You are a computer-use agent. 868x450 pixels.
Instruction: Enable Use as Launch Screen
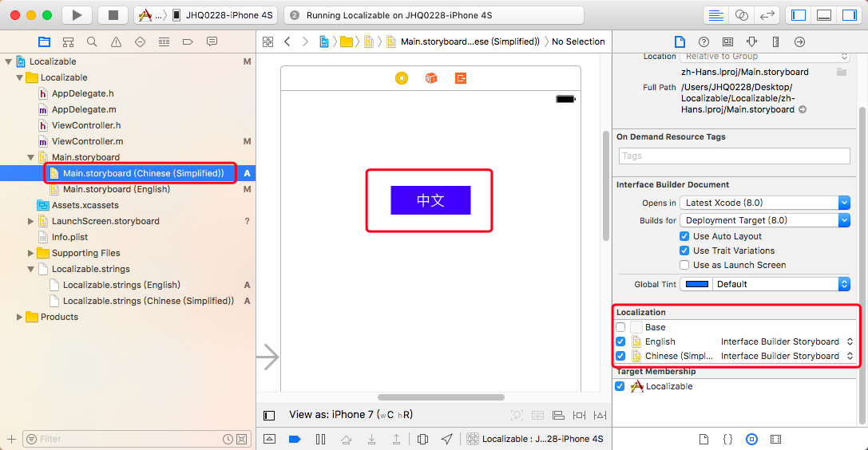(x=684, y=265)
